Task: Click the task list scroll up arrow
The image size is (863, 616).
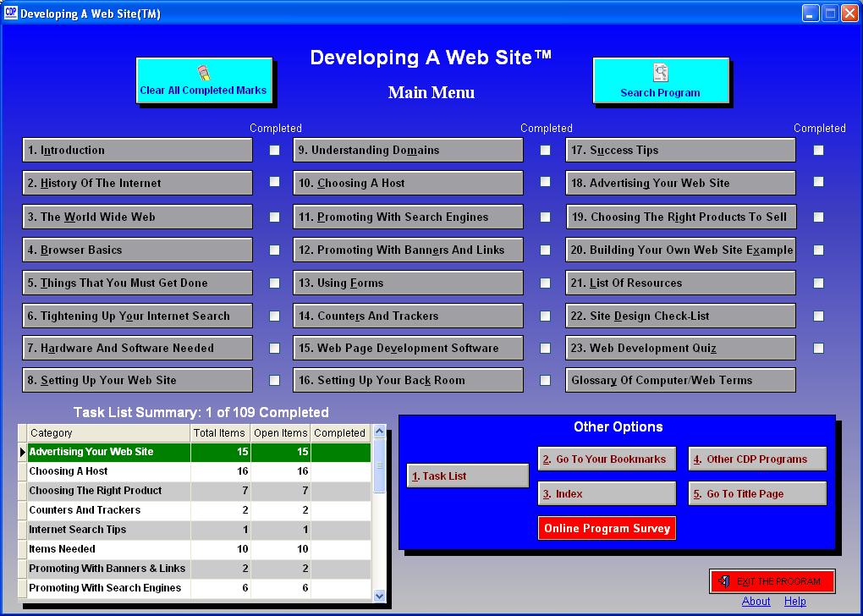Action: pos(379,432)
